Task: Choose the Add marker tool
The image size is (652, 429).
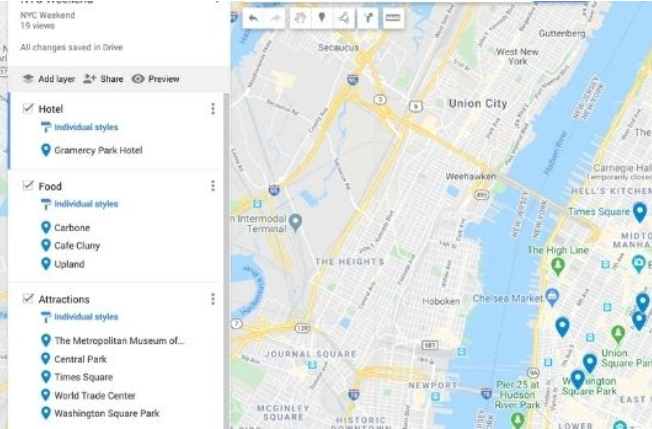Action: tap(321, 18)
